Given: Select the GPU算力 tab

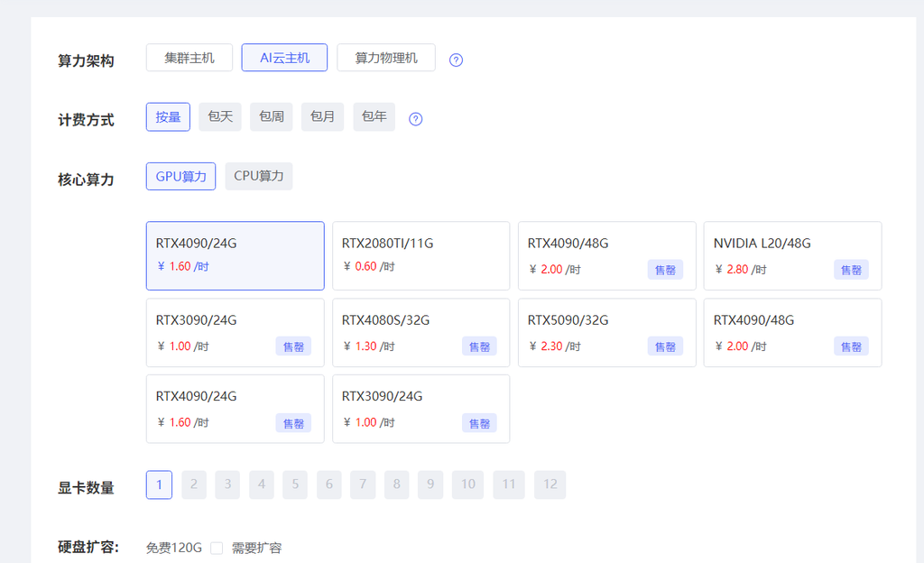Looking at the screenshot, I should (180, 176).
